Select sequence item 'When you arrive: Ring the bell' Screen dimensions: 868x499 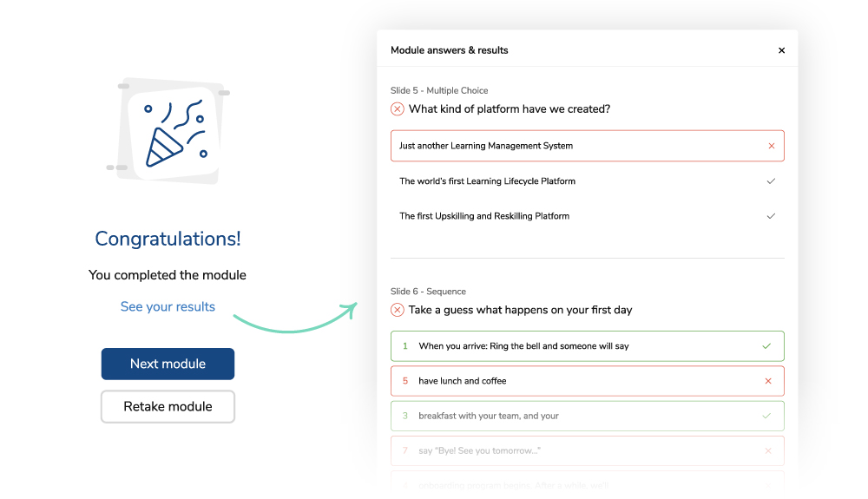tap(523, 346)
